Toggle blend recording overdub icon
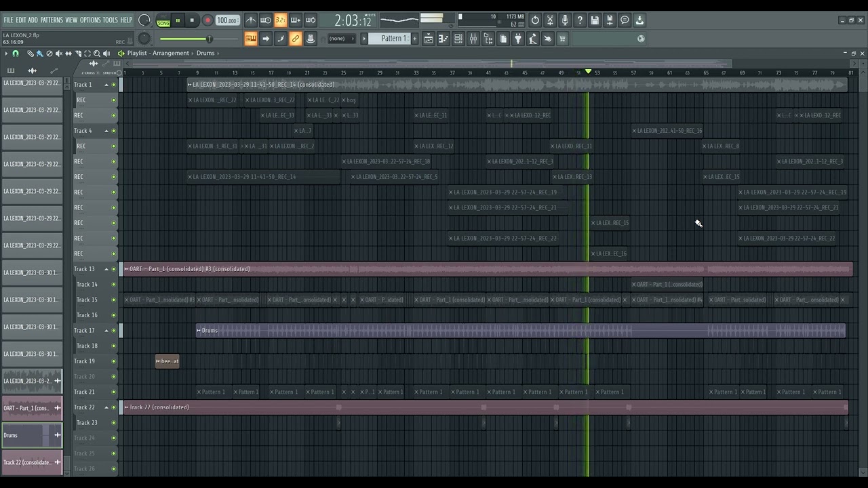Viewport: 868px width, 488px height. (296, 20)
